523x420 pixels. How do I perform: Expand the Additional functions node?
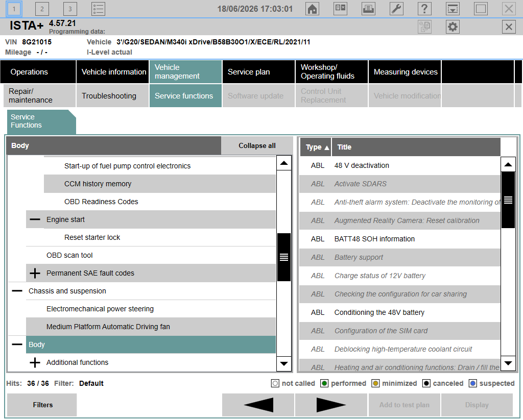[x=35, y=362]
